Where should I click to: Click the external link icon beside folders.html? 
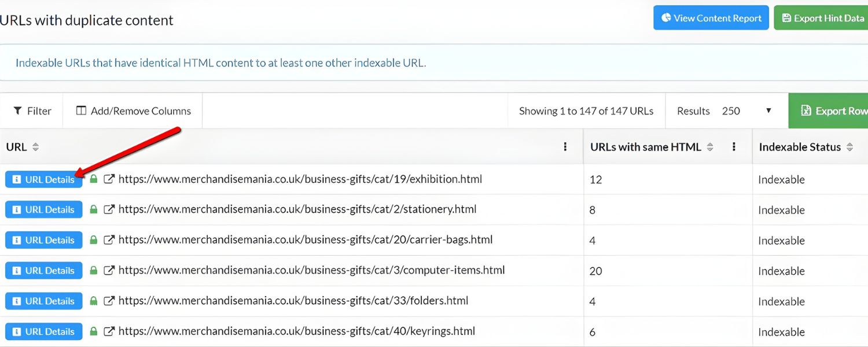click(x=109, y=301)
